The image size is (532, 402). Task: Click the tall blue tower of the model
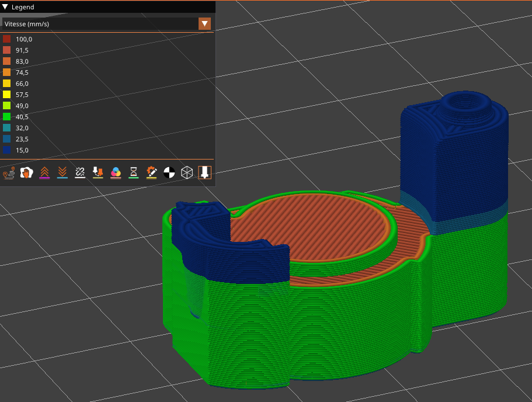point(455,163)
